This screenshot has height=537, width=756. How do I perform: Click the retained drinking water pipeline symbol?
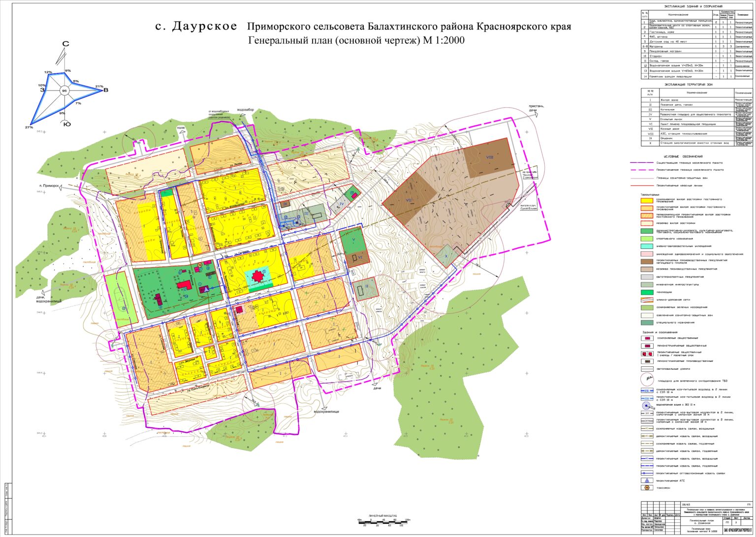pos(647,390)
